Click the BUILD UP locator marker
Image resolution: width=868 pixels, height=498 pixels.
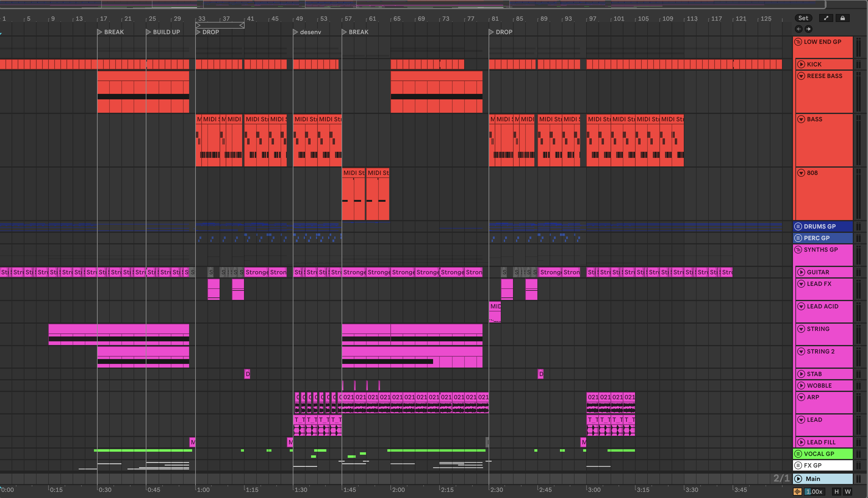pos(149,32)
